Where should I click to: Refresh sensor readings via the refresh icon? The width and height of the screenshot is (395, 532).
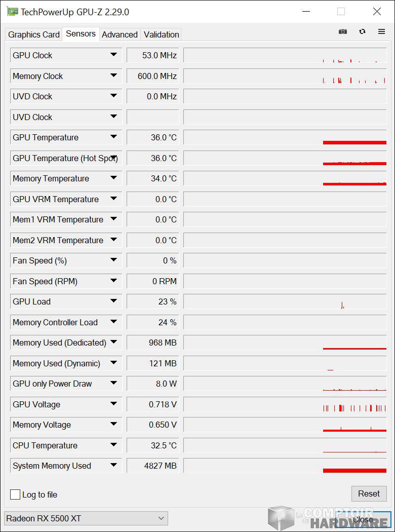(362, 31)
